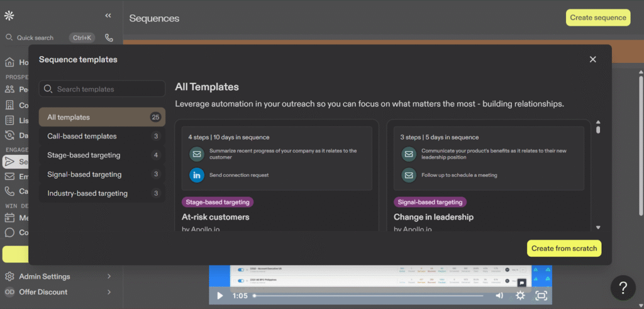Open video settings gear icon
Viewport: 644px width, 309px height.
pos(520,295)
